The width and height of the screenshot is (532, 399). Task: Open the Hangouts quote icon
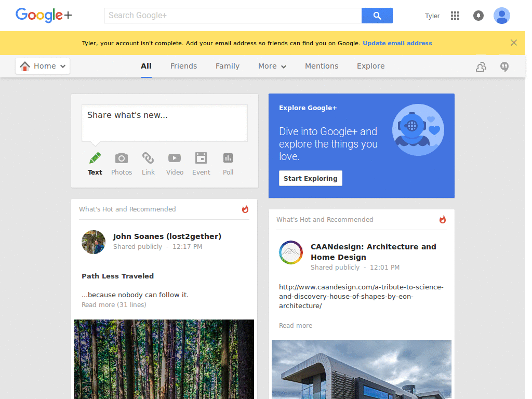click(x=504, y=67)
